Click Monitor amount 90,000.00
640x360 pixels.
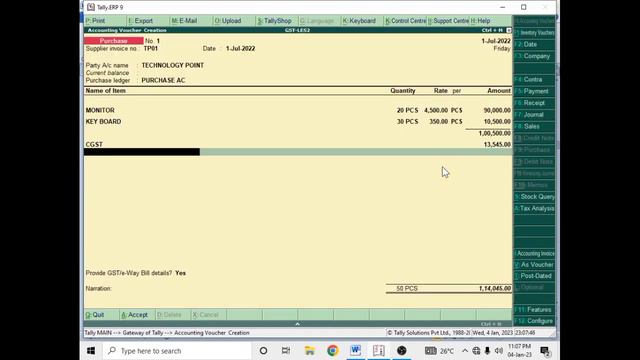coord(497,111)
